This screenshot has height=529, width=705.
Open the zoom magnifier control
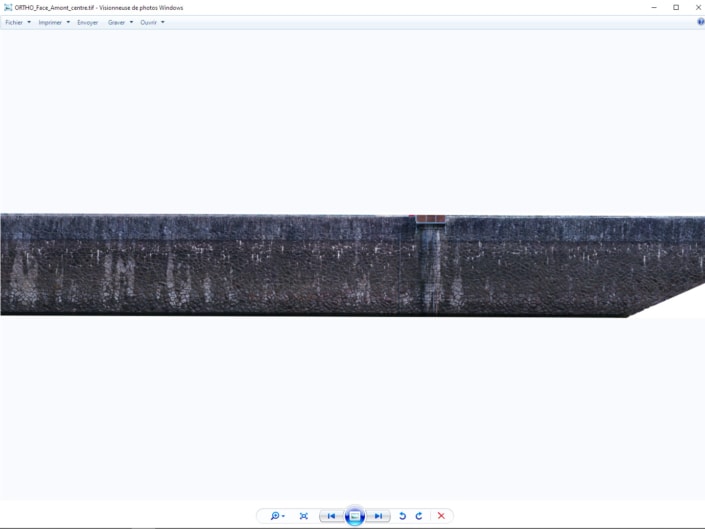coord(274,516)
